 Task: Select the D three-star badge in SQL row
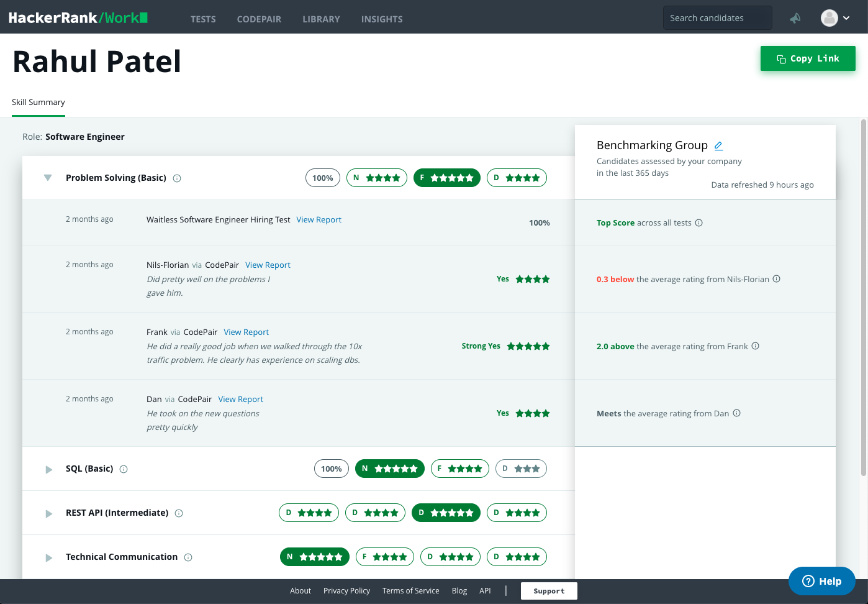click(x=521, y=469)
